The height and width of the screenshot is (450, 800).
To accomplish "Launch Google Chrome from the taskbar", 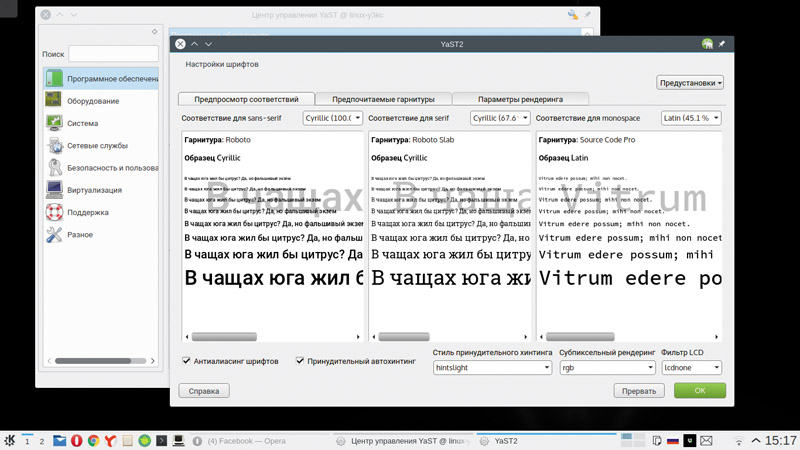I will point(93,440).
